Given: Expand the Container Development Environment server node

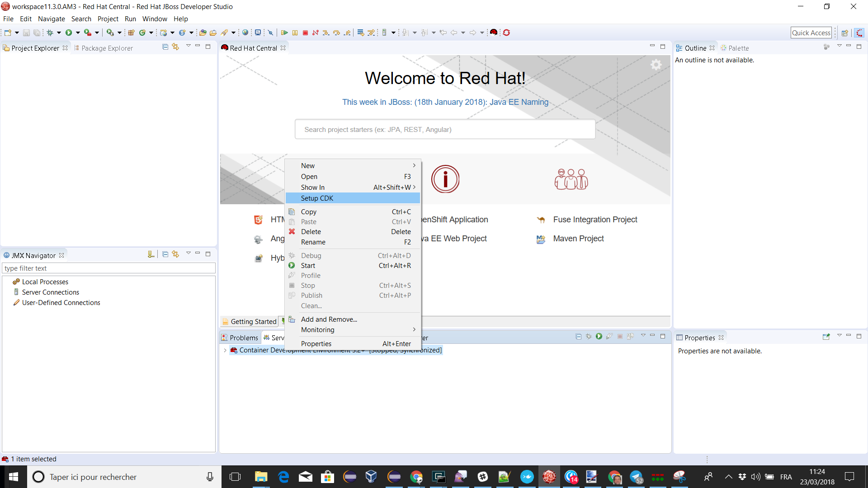Looking at the screenshot, I should [x=225, y=350].
